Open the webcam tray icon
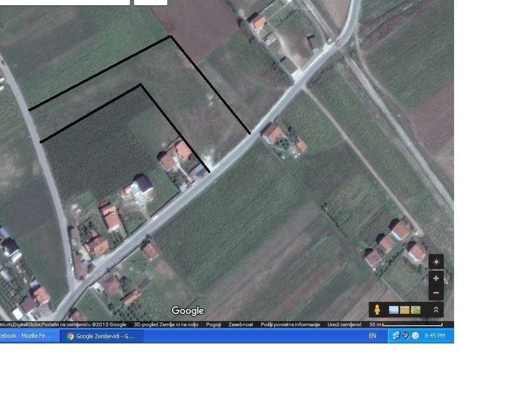Viewport: 532px width, 399px height. [406, 336]
